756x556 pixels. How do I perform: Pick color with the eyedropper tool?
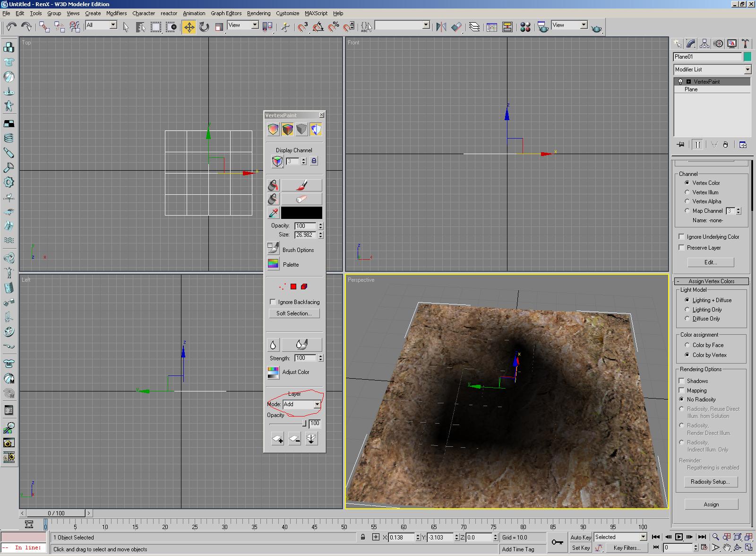pos(273,213)
